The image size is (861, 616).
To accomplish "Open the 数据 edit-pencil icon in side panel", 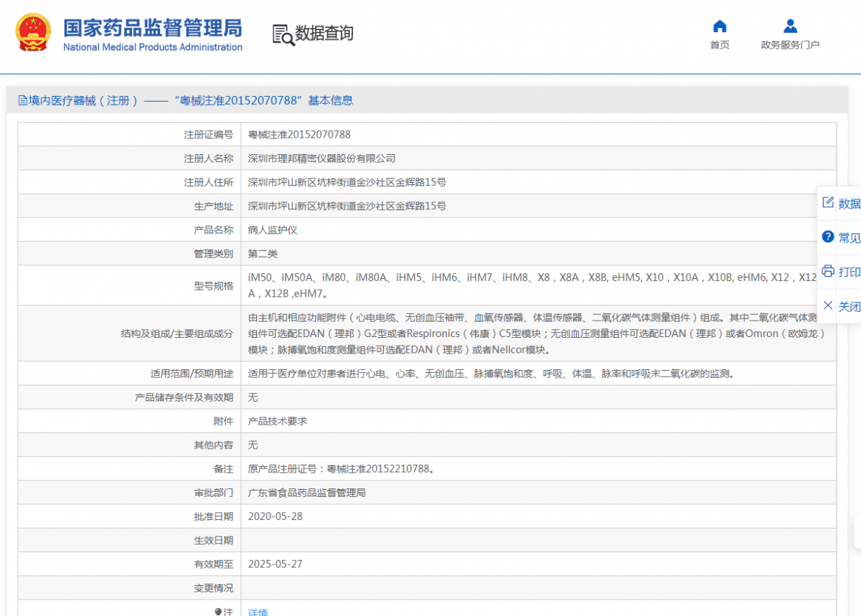I will (827, 203).
